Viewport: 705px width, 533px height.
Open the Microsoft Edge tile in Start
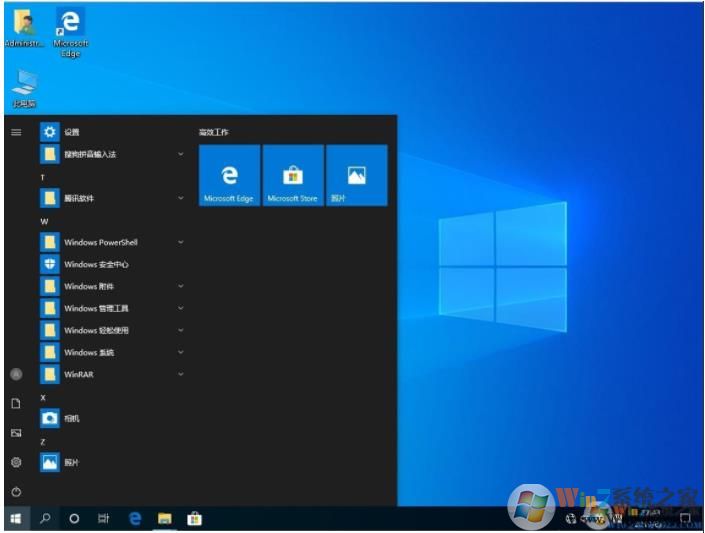click(x=229, y=176)
